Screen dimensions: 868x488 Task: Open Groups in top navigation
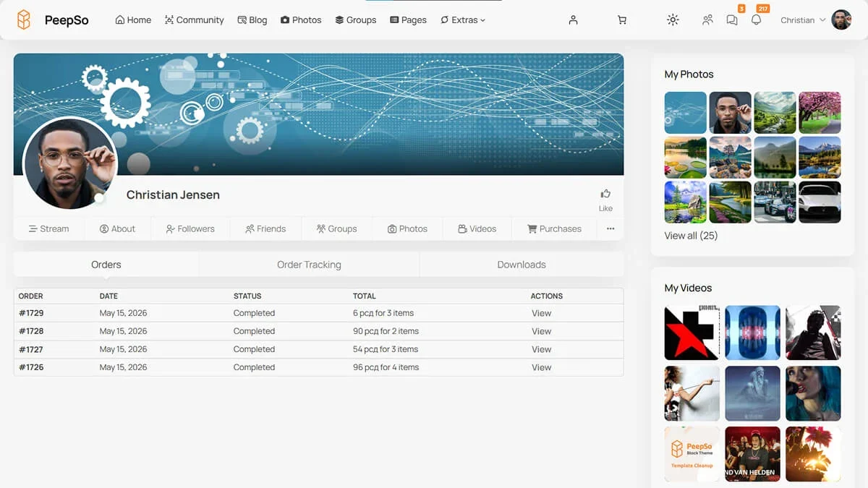(x=355, y=20)
